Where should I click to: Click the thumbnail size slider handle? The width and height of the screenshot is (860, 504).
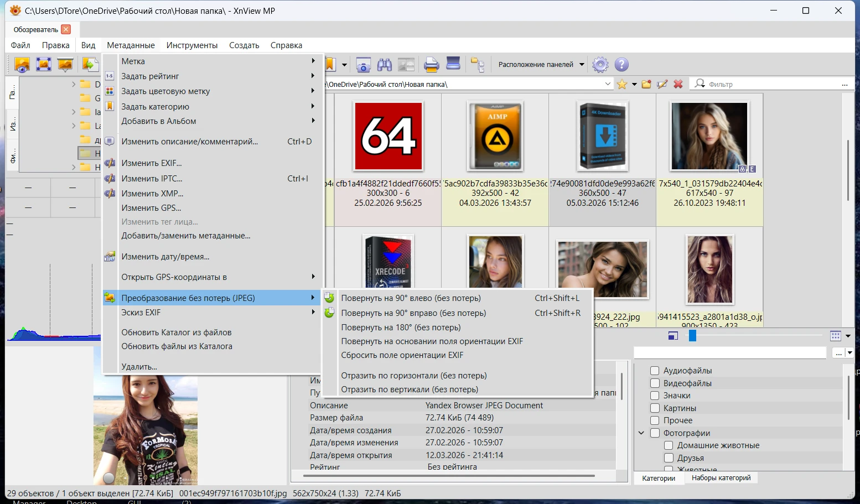[x=692, y=335]
